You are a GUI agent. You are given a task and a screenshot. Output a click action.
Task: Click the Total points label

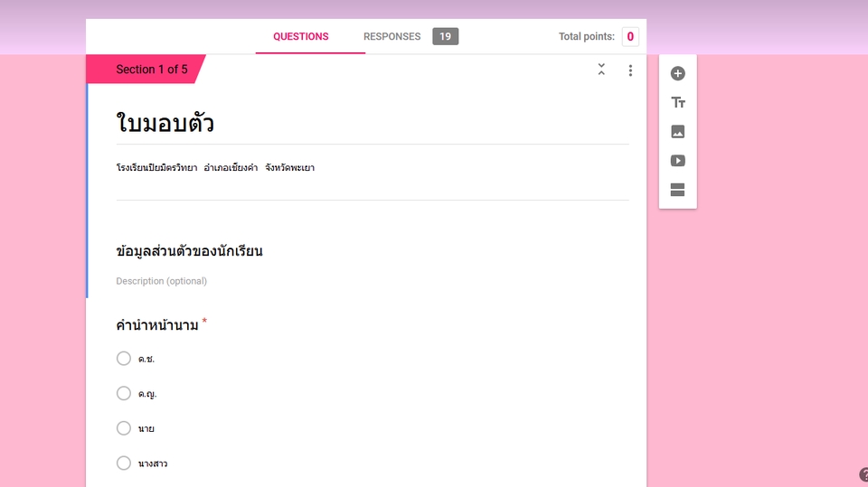tap(586, 36)
